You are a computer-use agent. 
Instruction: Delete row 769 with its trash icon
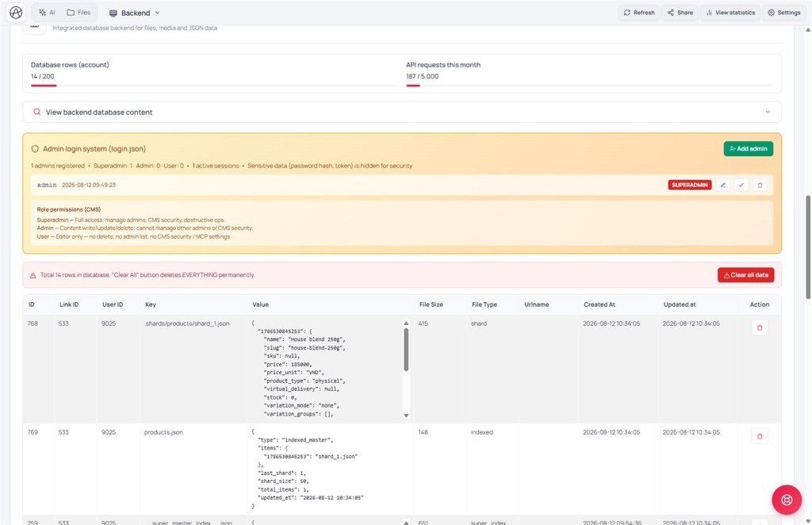[760, 436]
